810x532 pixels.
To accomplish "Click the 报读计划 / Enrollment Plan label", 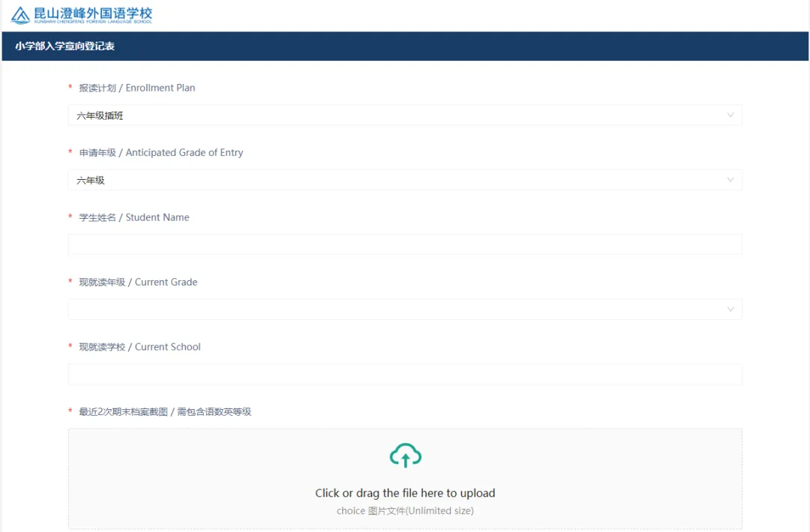I will coord(136,88).
